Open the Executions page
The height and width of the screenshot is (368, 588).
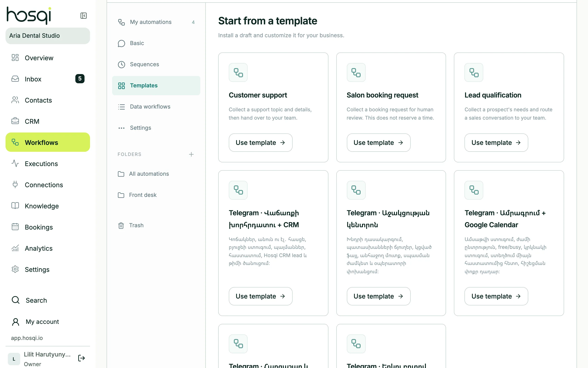coord(48,164)
